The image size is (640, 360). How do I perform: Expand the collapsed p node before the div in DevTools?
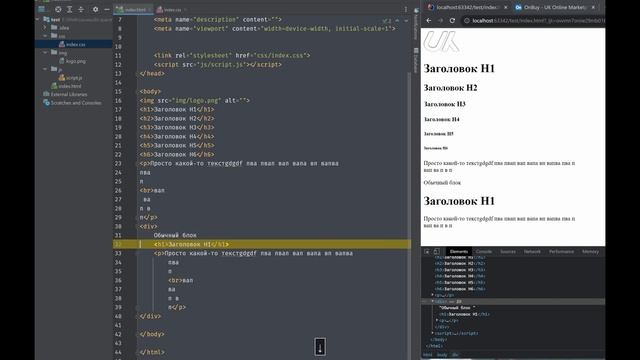click(433, 295)
